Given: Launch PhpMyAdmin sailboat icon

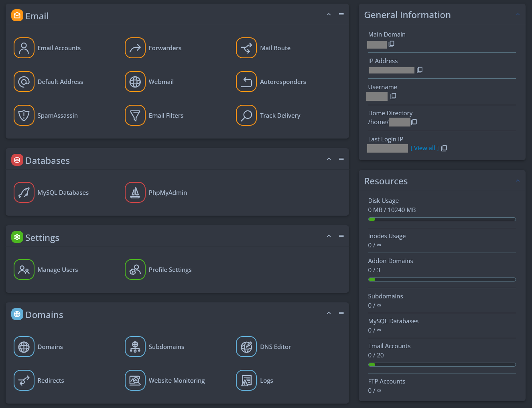Looking at the screenshot, I should [135, 192].
